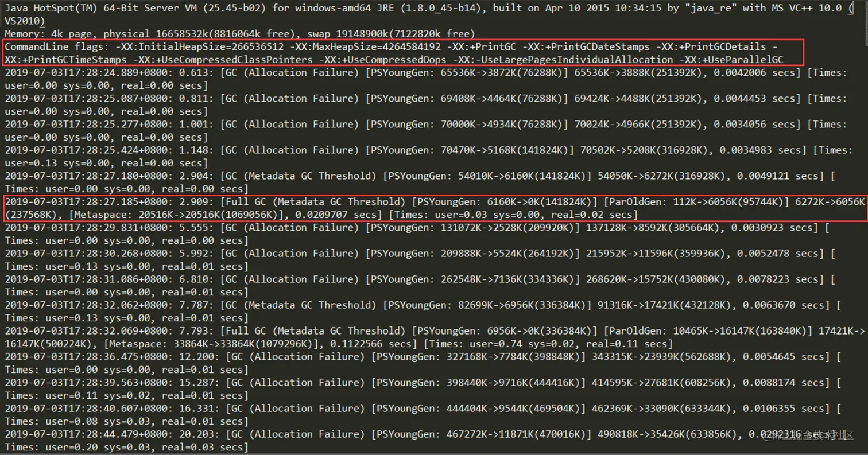Viewport: 868px width, 455px height.
Task: Click the -XX:+UseParallelGC flag text
Action: (731, 60)
